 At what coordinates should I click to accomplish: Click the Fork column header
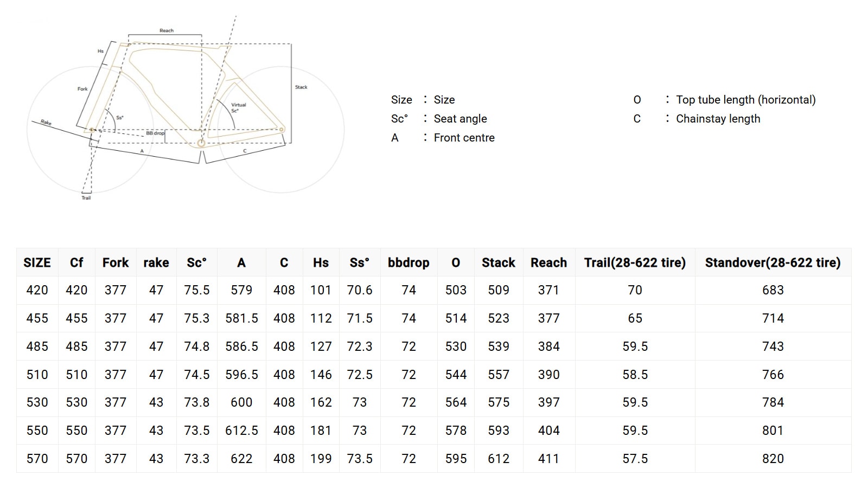116,262
